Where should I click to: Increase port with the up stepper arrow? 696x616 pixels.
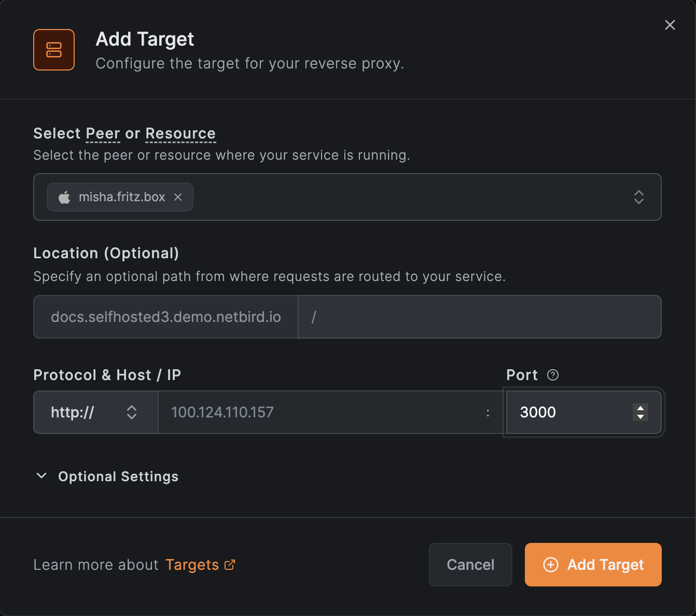641,408
